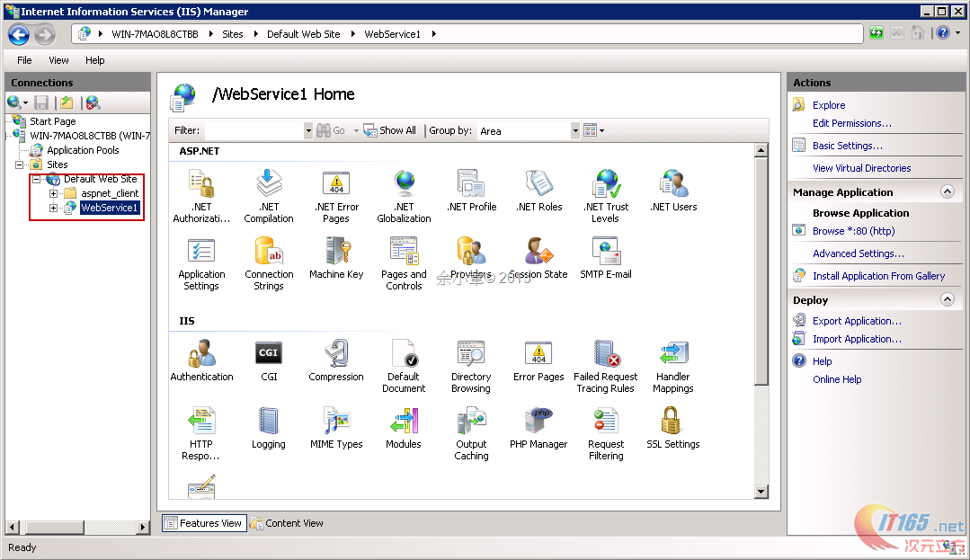Click Install Application From Gallery

pos(878,276)
